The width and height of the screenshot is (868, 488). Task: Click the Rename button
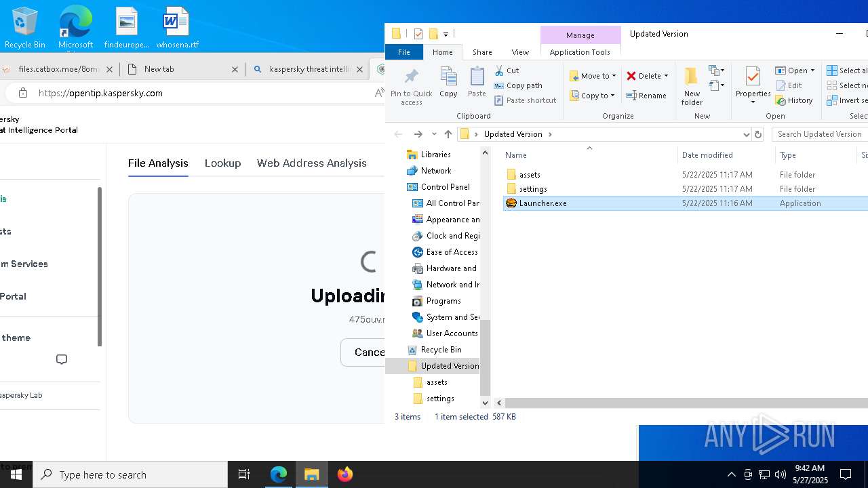click(646, 96)
